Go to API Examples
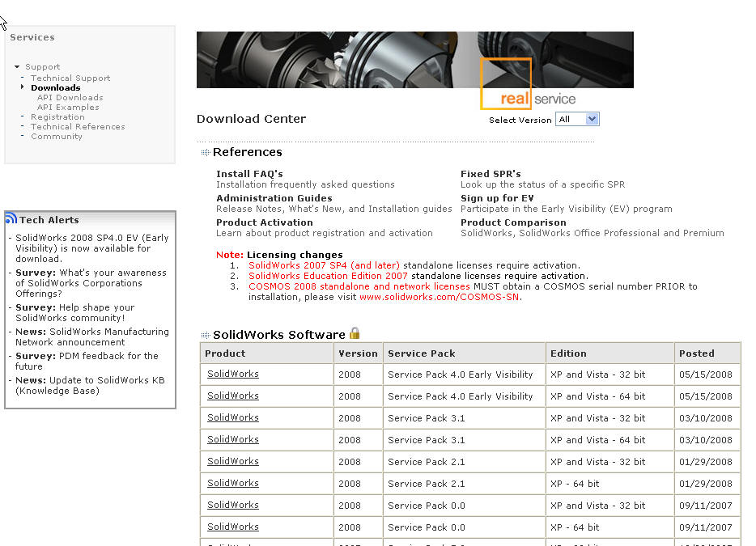 tap(68, 107)
